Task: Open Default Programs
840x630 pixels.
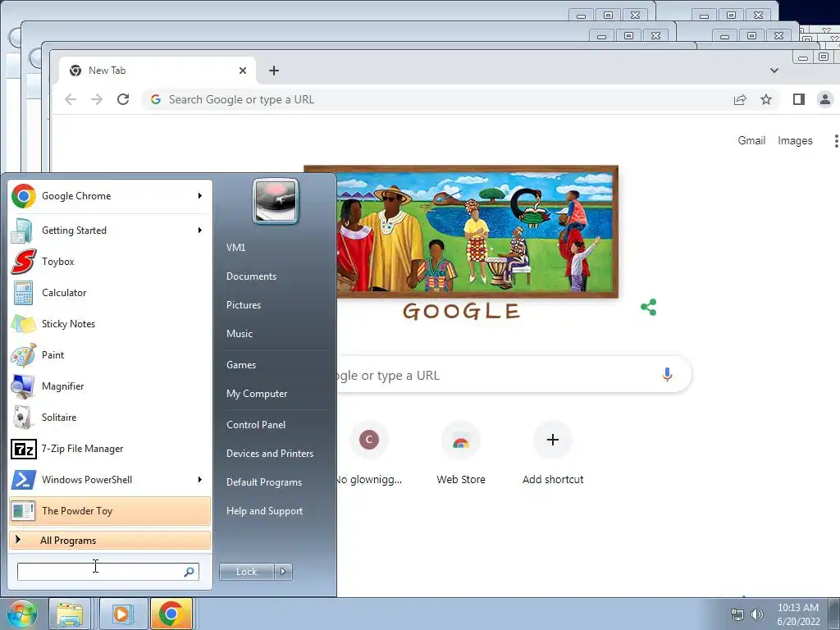Action: (264, 482)
